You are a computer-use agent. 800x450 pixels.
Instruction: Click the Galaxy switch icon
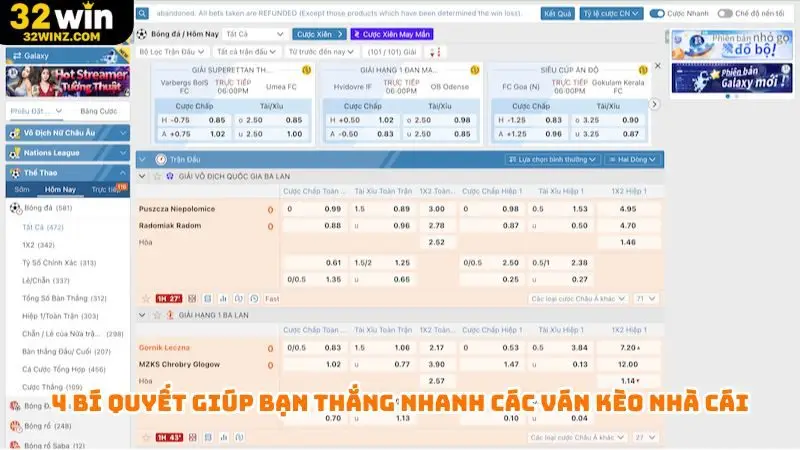17,56
